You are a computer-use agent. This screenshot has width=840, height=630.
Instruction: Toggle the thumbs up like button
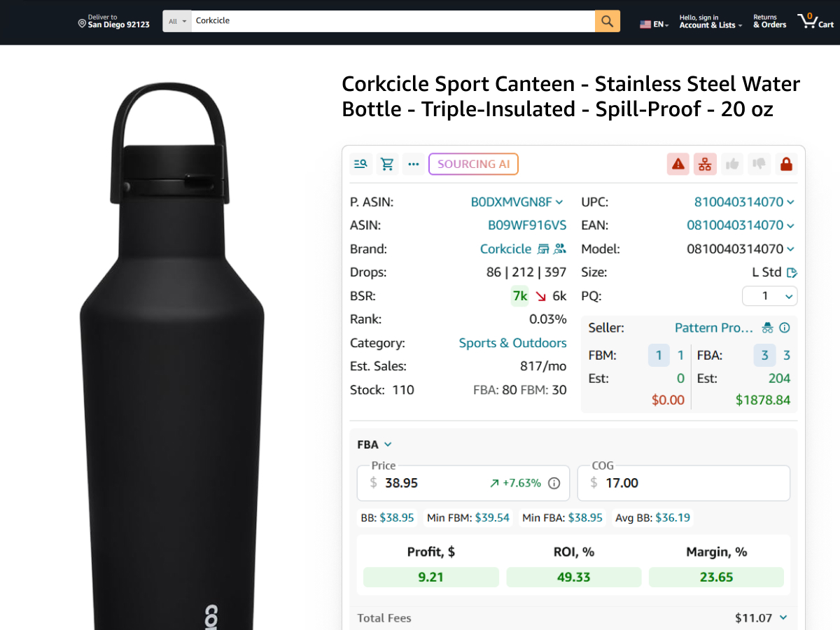click(732, 164)
